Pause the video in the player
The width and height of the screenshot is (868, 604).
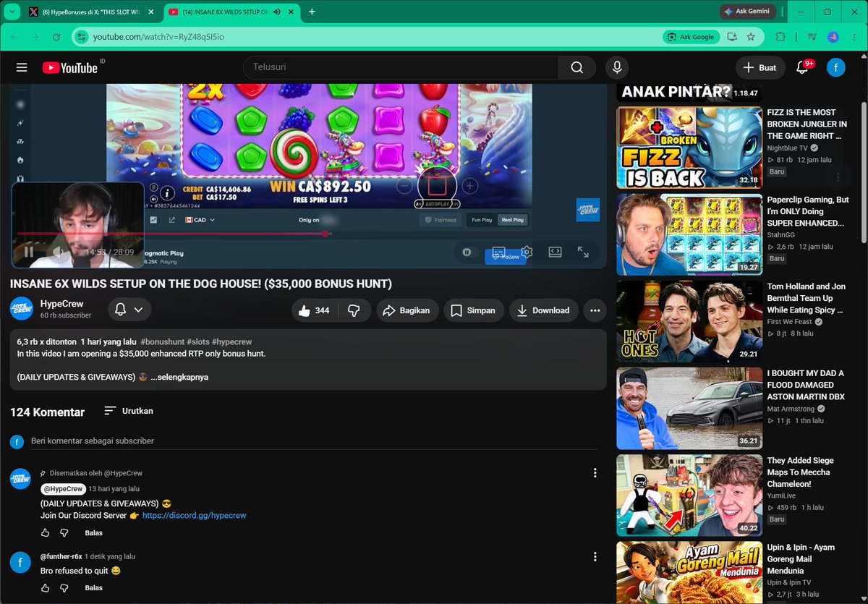29,252
